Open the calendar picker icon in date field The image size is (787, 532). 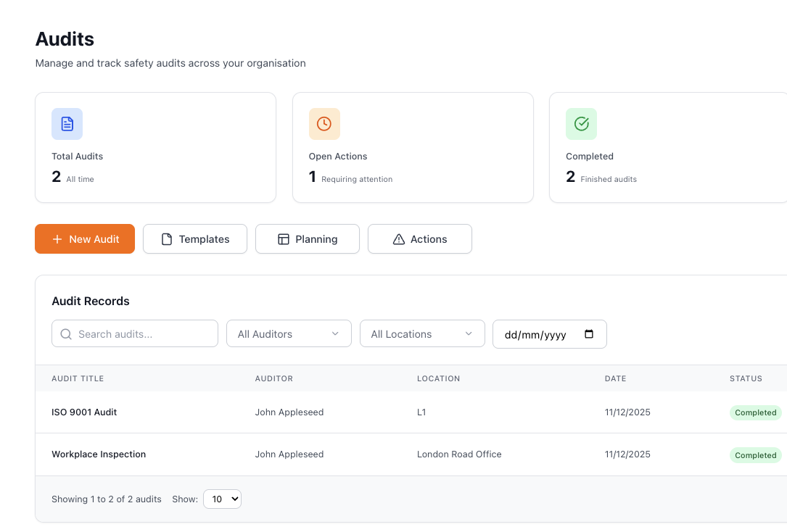[589, 334]
